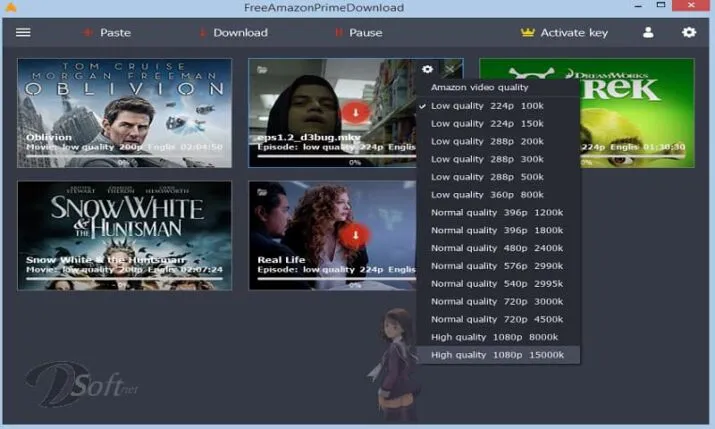Click the Download toolbar button

point(234,33)
